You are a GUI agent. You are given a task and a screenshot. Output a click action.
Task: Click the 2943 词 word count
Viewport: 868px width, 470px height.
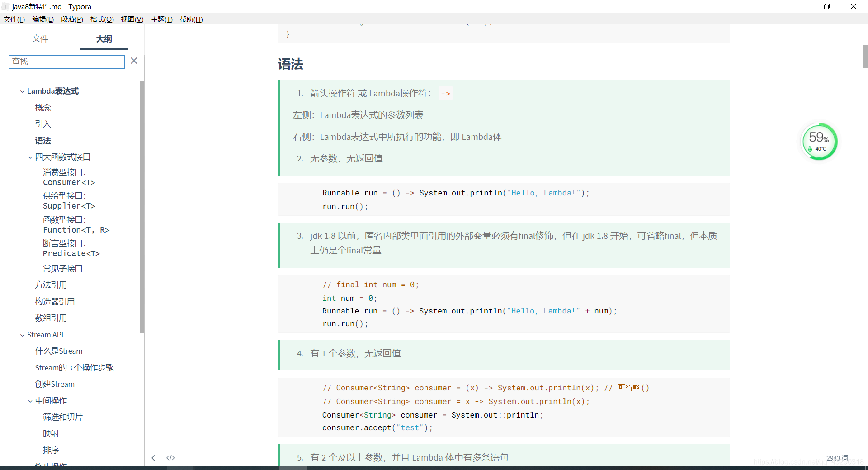click(x=837, y=458)
